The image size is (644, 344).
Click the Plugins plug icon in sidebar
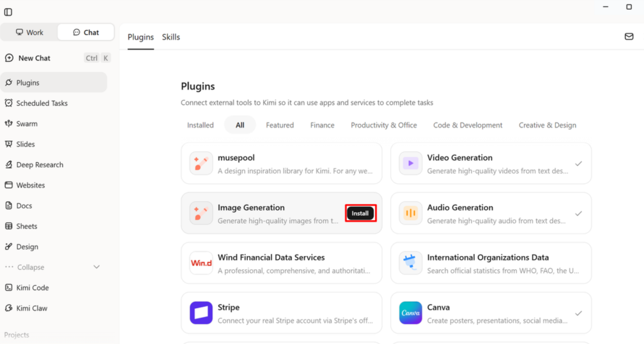click(9, 82)
